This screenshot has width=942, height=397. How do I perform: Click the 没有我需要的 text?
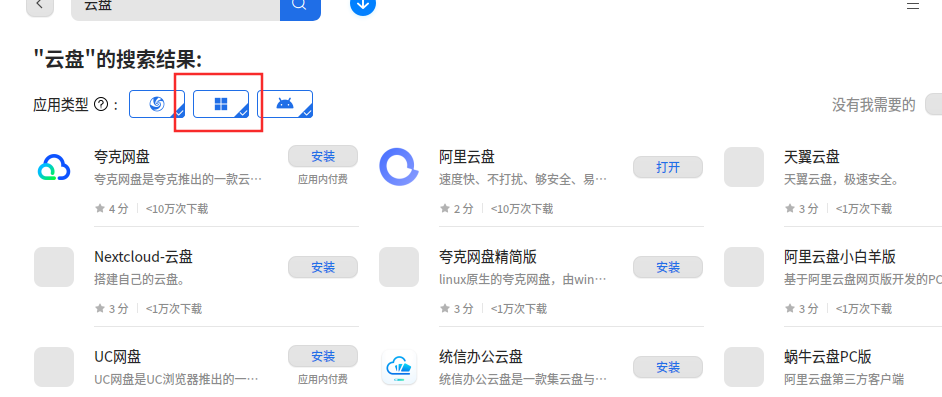coord(874,105)
